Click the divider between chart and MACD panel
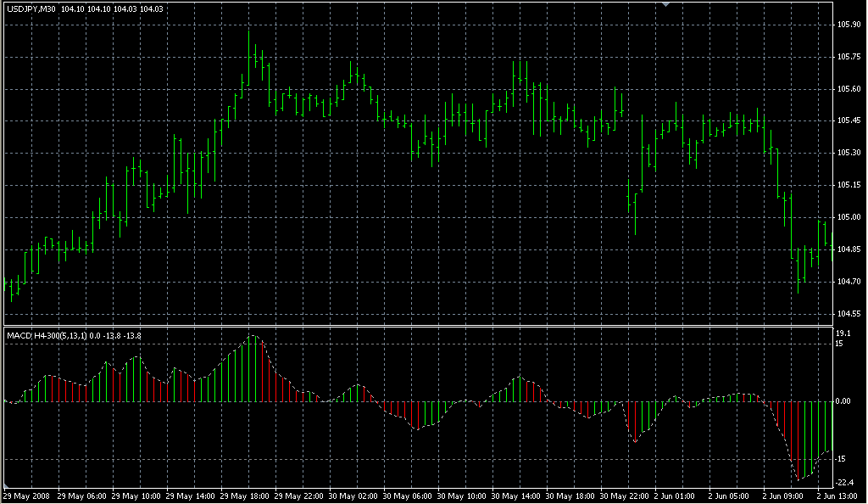This screenshot has width=868, height=504. [424, 324]
